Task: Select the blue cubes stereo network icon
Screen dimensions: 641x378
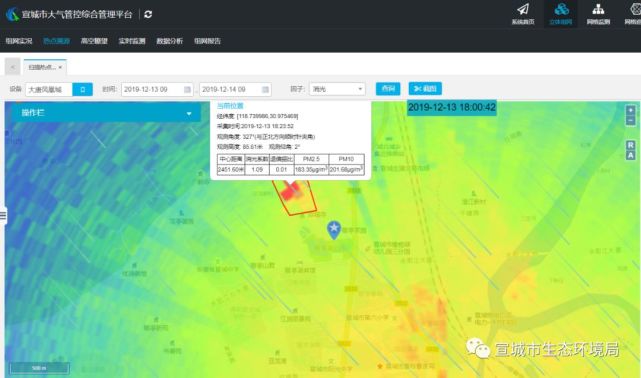Action: coord(561,13)
